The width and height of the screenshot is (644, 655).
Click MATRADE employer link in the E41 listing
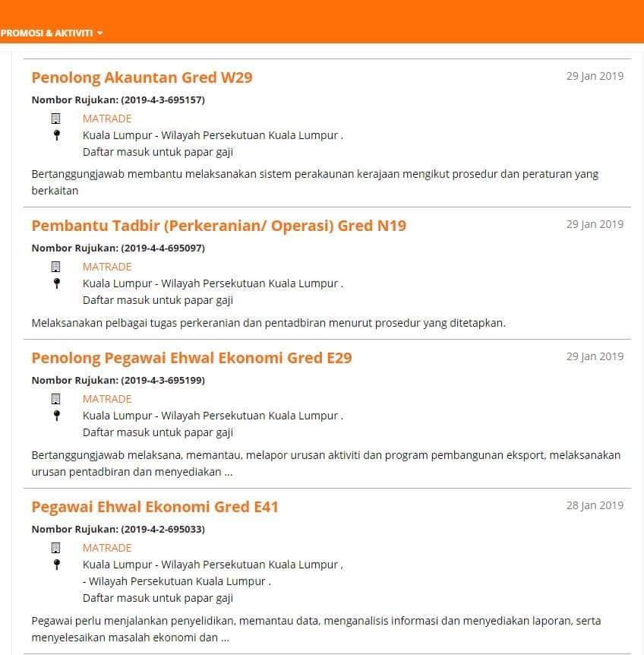tap(107, 548)
